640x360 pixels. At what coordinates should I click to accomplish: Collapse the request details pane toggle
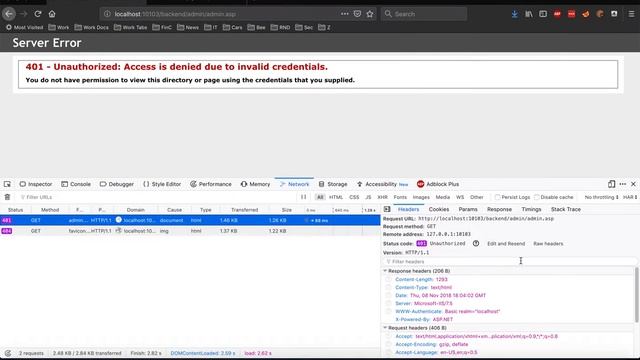(387, 209)
